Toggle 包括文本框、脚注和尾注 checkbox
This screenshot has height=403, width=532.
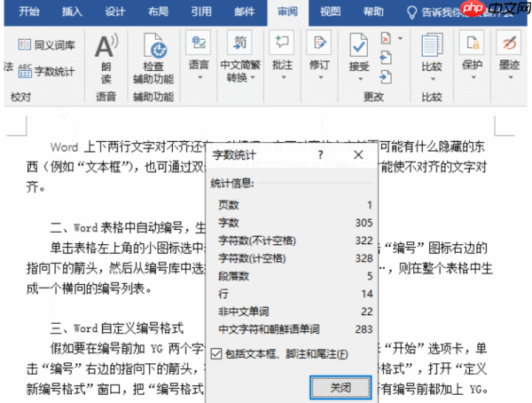[x=216, y=353]
